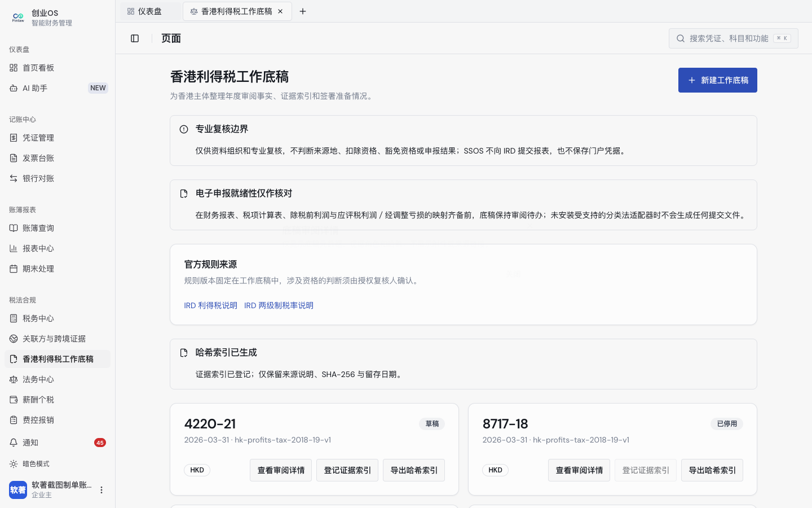Switch to the 仪表盘 tab
Screen dimensions: 812x508
tap(150, 11)
